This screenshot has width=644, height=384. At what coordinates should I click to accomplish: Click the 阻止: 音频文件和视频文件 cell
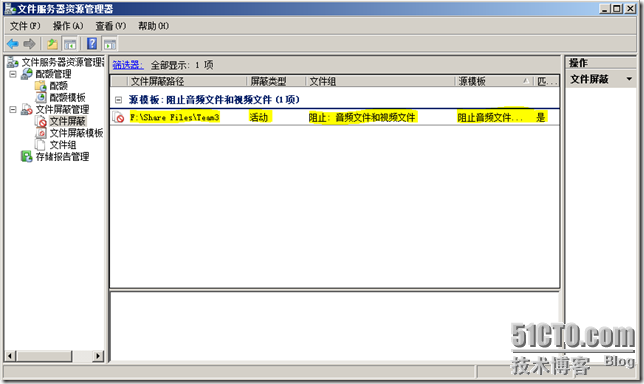[362, 117]
